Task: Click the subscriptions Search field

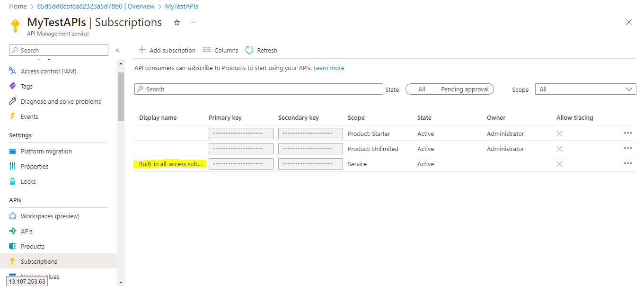Action: point(259,89)
